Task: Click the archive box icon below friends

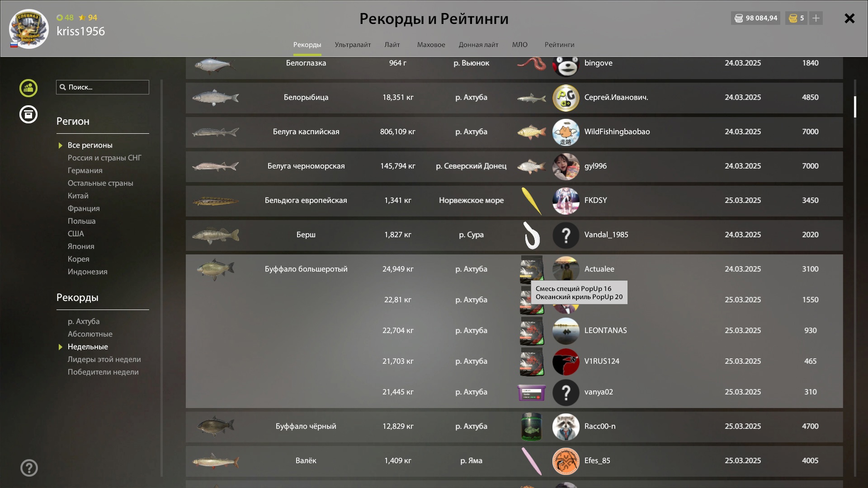Action: 28,114
